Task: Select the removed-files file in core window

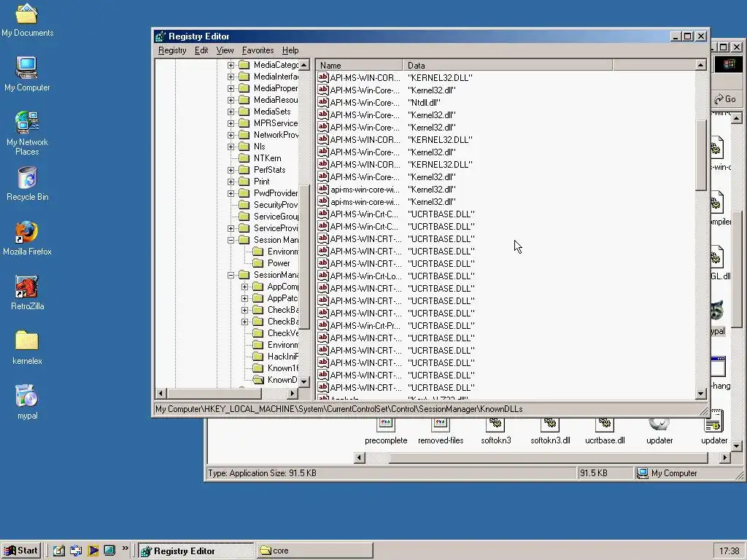Action: click(441, 432)
